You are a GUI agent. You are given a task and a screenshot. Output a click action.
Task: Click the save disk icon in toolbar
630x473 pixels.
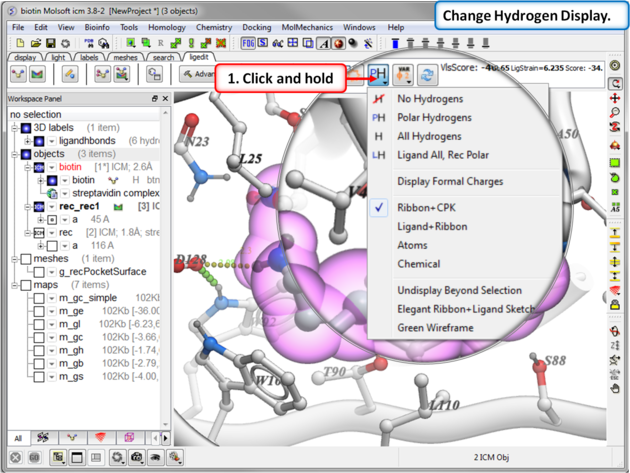click(52, 44)
